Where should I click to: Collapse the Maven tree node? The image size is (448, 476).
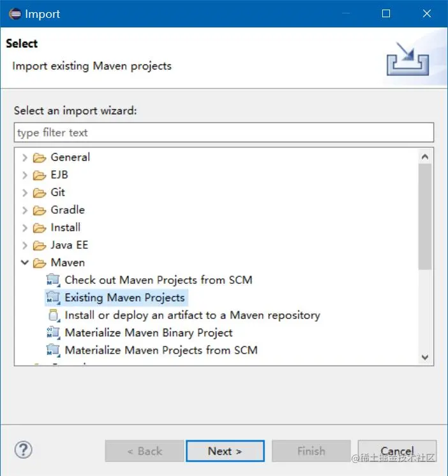tap(25, 263)
